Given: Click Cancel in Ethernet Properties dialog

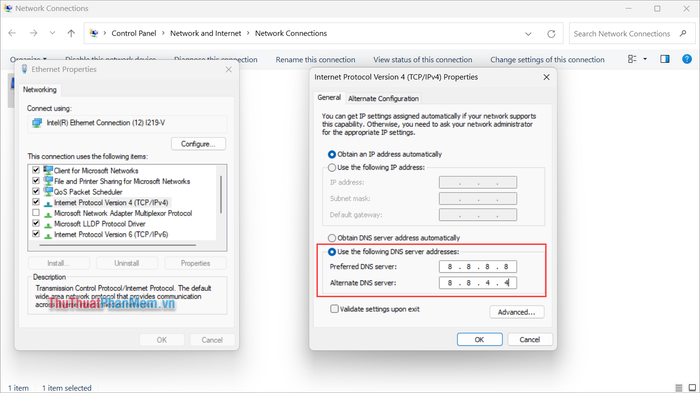Looking at the screenshot, I should (x=212, y=340).
